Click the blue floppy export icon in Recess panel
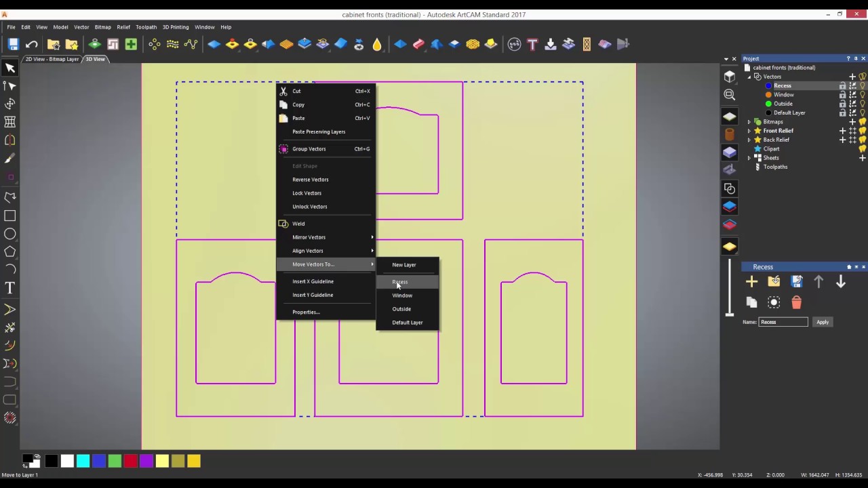Image resolution: width=868 pixels, height=488 pixels. [796, 282]
